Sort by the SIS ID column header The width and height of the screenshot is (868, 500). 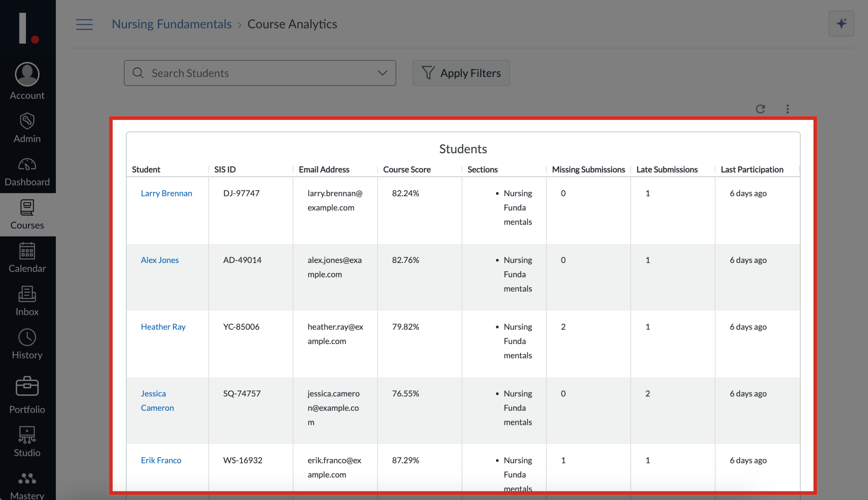[225, 170]
